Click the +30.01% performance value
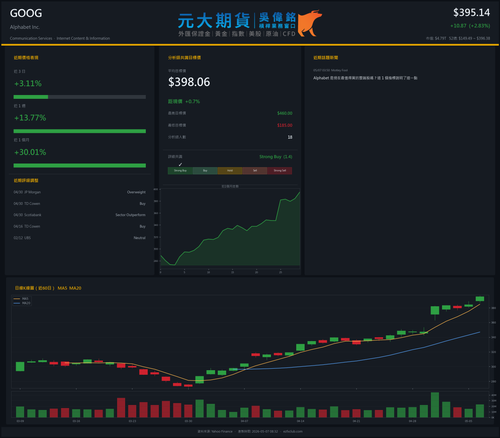500x438 pixels. point(30,152)
